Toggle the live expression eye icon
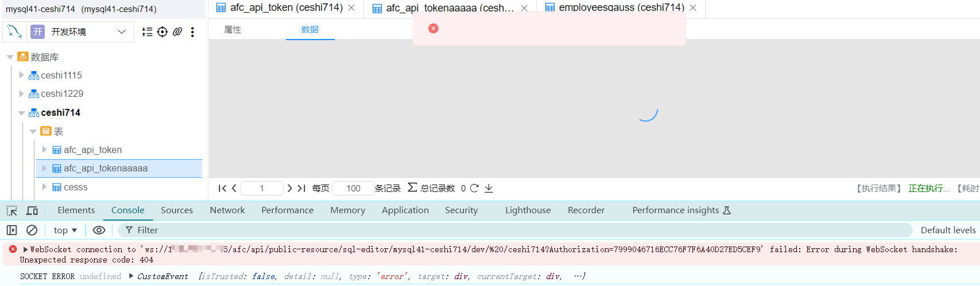The image size is (980, 286). coord(99,230)
